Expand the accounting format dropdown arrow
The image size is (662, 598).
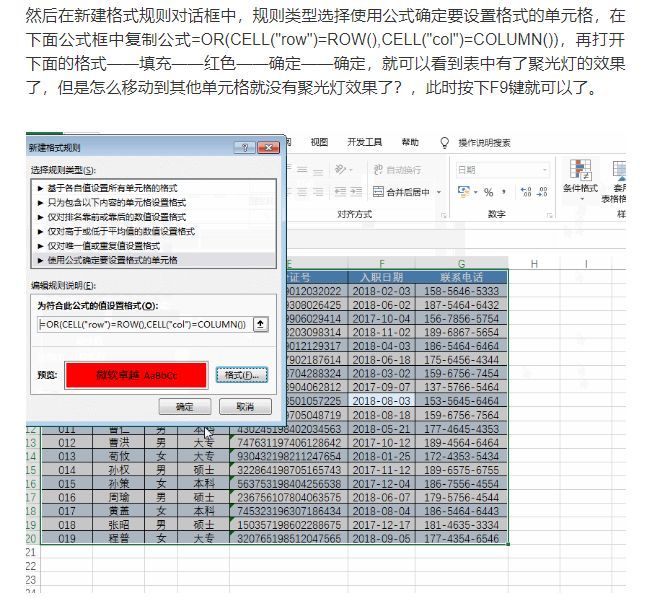475,192
